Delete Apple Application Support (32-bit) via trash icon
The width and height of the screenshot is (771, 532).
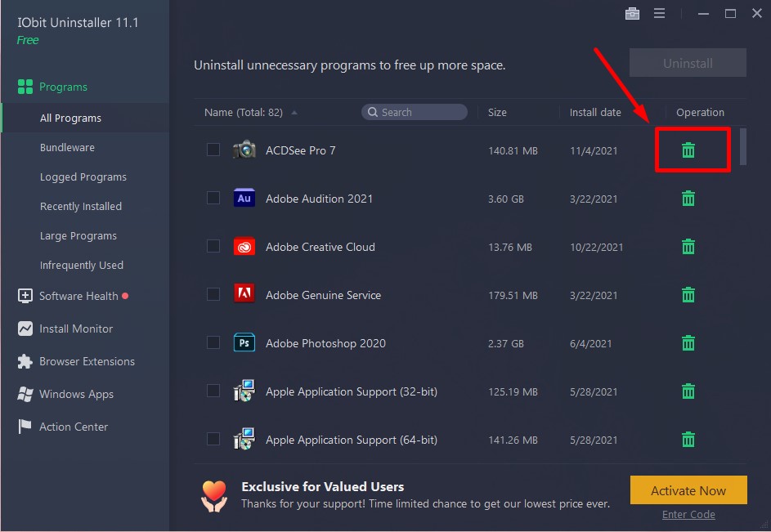688,391
